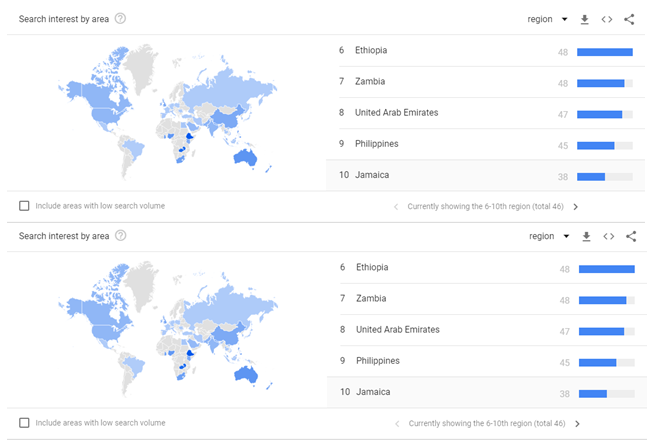Screen dimensions: 665x440
Task: Open embed code for top panel
Action: click(x=607, y=19)
